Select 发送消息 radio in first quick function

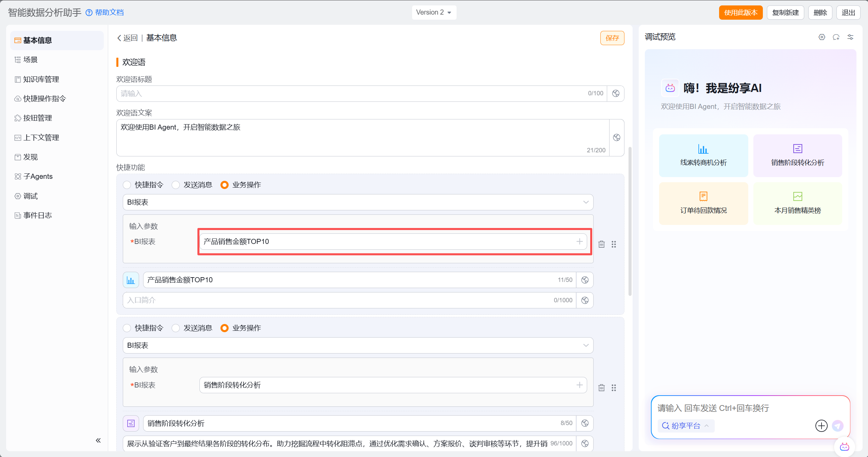(176, 185)
